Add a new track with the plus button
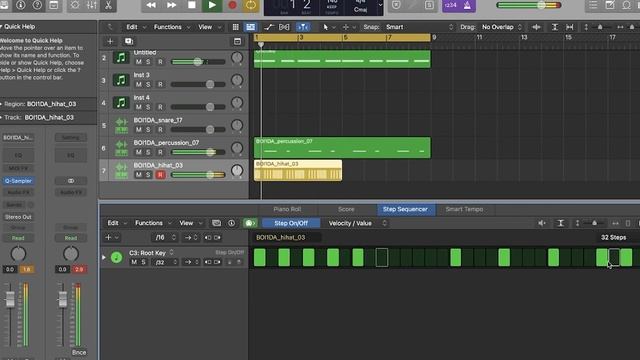Image resolution: width=640 pixels, height=360 pixels. pyautogui.click(x=110, y=41)
